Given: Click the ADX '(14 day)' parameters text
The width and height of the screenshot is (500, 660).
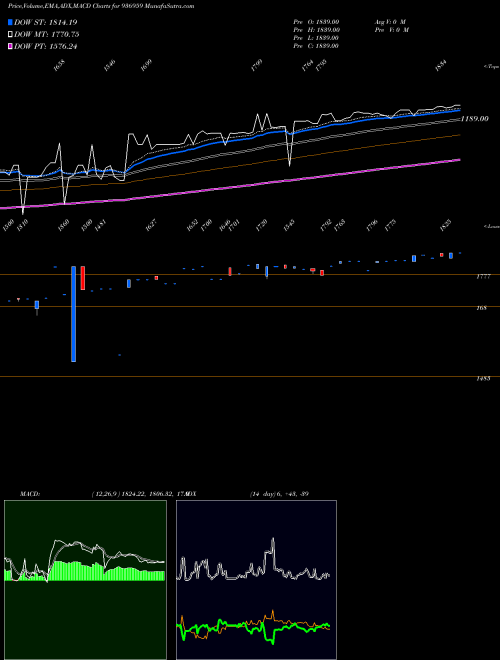Looking at the screenshot, I should [263, 494].
